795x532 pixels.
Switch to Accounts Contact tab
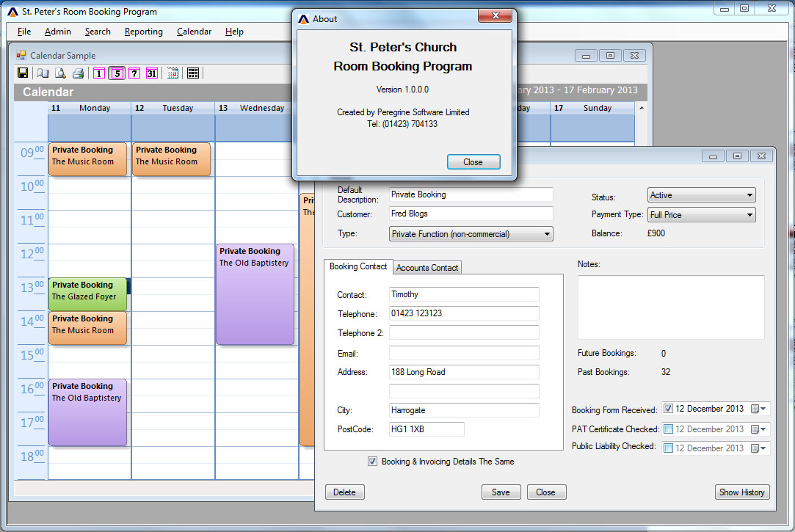click(x=427, y=268)
